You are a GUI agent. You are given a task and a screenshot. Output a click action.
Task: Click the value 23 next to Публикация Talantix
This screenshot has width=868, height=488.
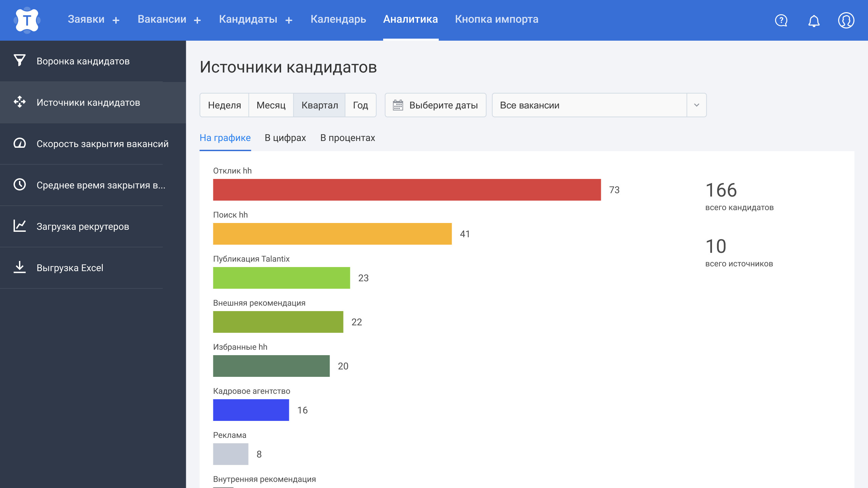click(363, 278)
